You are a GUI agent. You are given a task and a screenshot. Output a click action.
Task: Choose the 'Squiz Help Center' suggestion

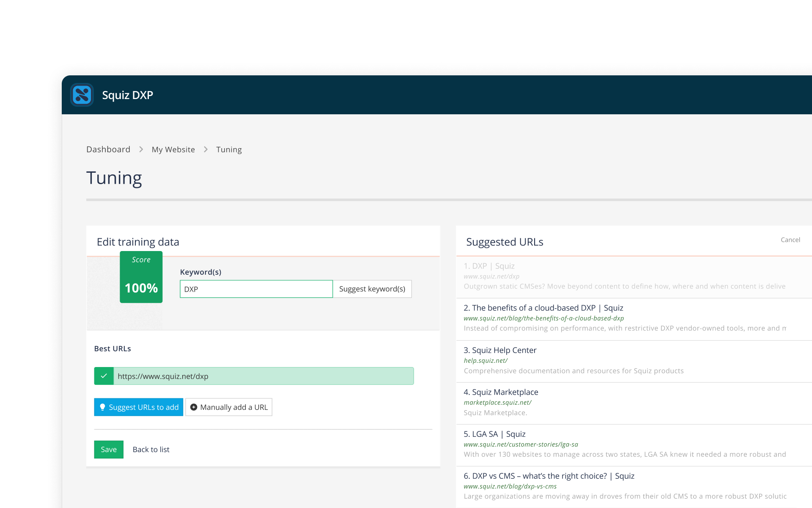tap(634, 362)
